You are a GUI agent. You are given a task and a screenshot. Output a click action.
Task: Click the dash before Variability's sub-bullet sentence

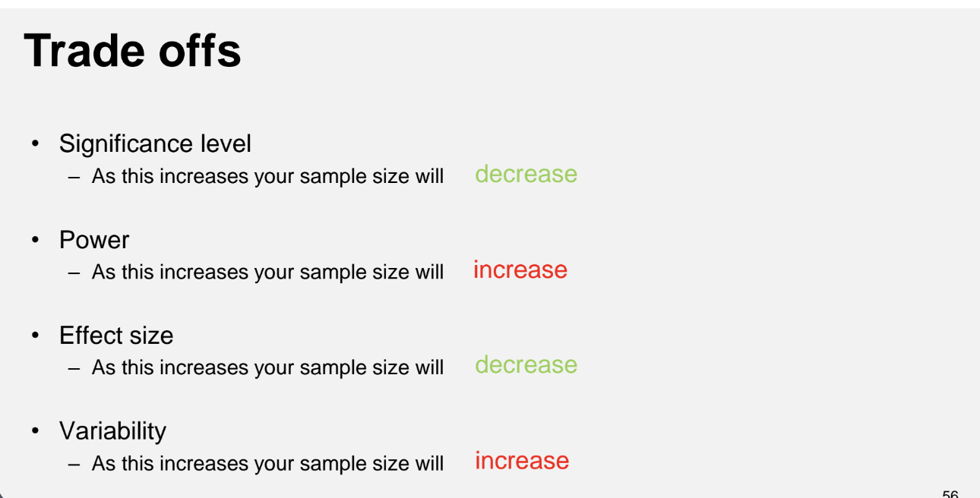point(74,464)
